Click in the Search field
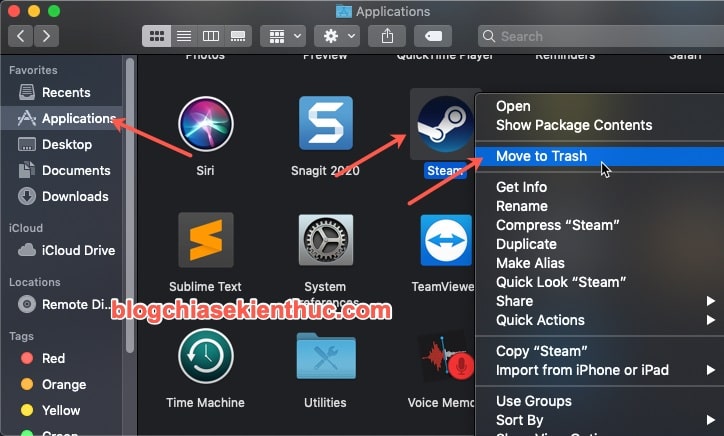 coord(600,36)
